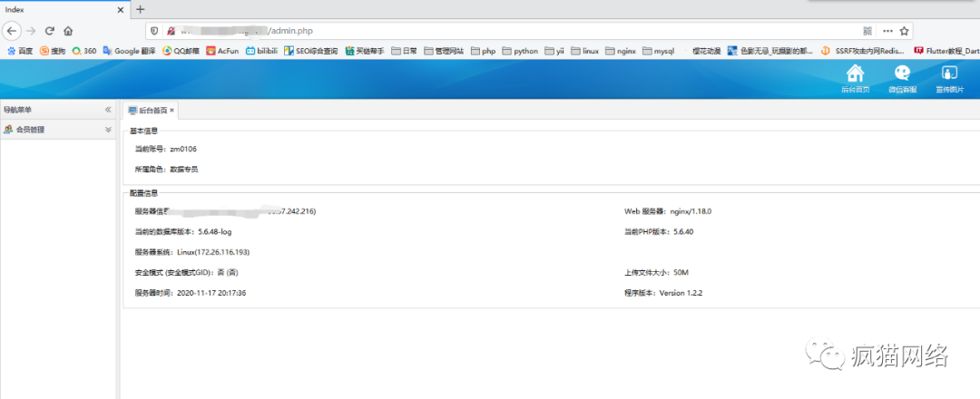Open the Flutter教程 bookmark
Image resolution: width=980 pixels, height=399 pixels.
(x=946, y=51)
